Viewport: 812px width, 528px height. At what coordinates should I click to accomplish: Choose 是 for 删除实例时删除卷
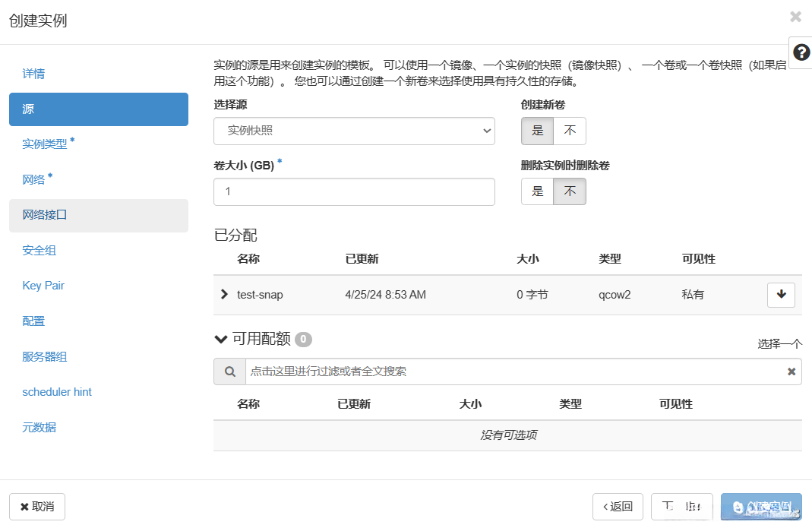click(x=538, y=191)
